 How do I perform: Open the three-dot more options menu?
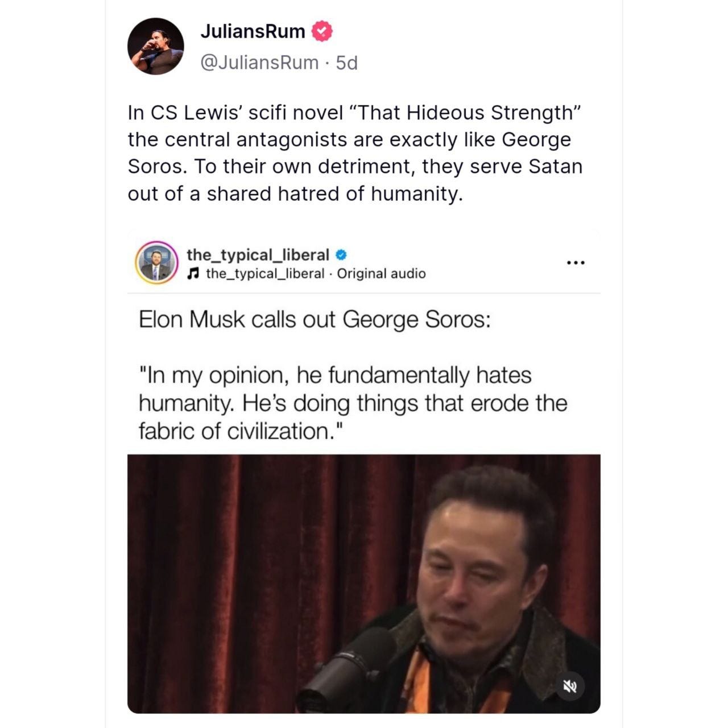click(576, 262)
